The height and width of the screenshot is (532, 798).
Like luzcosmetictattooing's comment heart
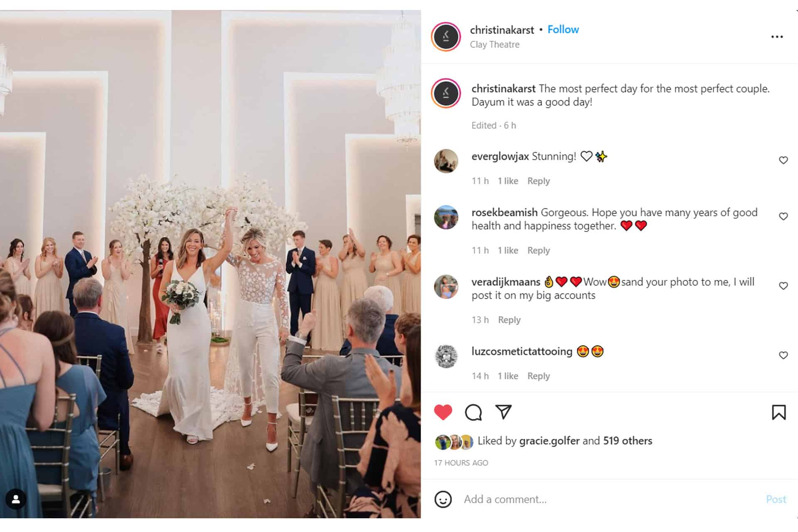click(783, 355)
